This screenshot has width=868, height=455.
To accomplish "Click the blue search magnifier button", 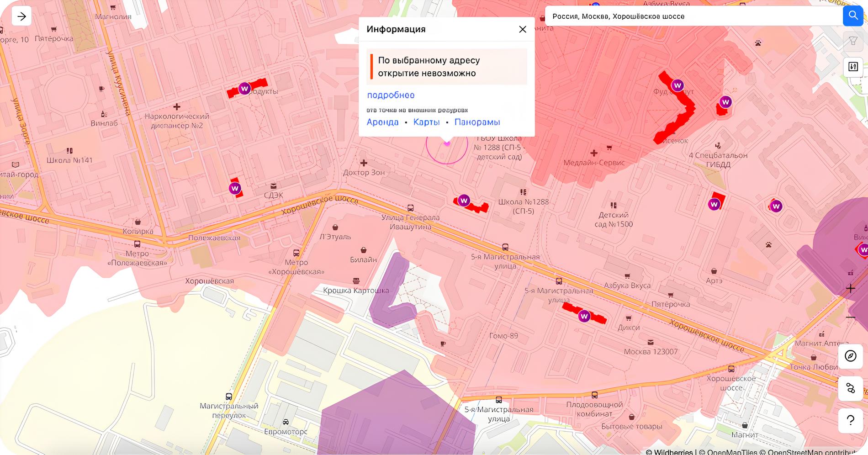I will pyautogui.click(x=853, y=16).
